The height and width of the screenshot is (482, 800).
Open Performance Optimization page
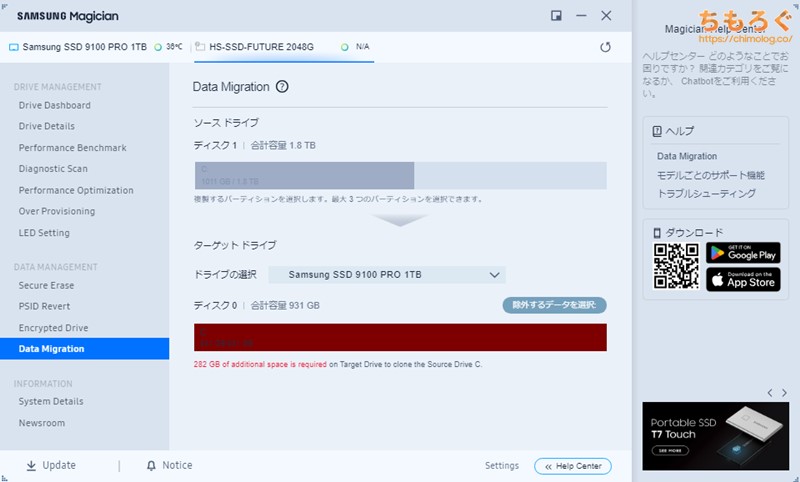(x=76, y=190)
